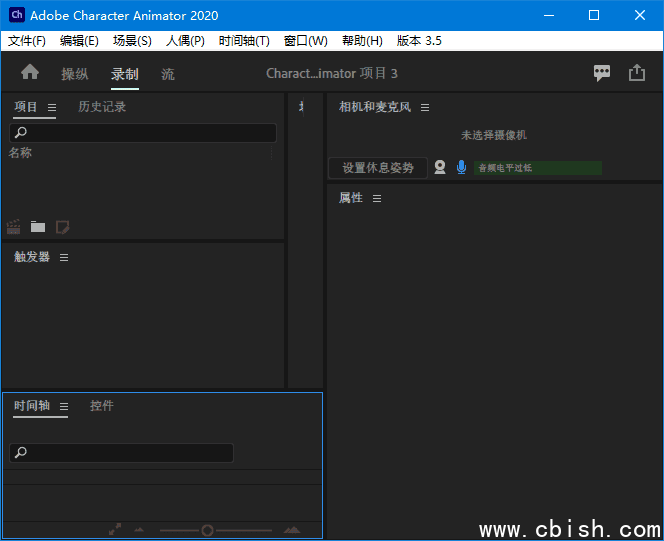Open the 场景(S) menu
The height and width of the screenshot is (541, 664).
[132, 41]
